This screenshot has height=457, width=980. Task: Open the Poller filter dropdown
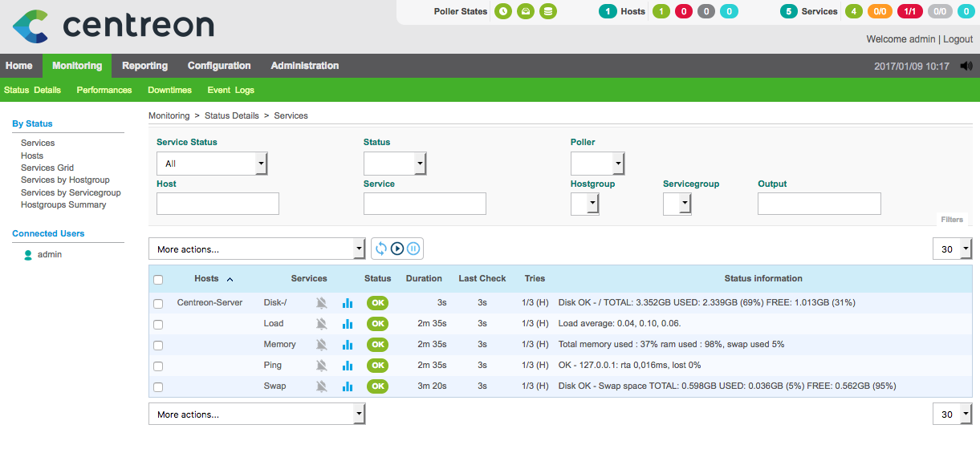597,164
